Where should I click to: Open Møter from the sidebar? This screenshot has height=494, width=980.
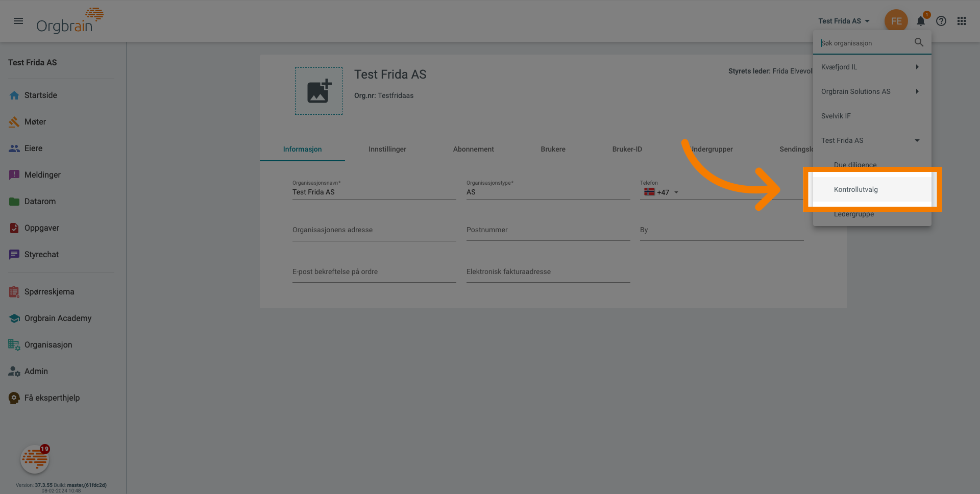35,122
